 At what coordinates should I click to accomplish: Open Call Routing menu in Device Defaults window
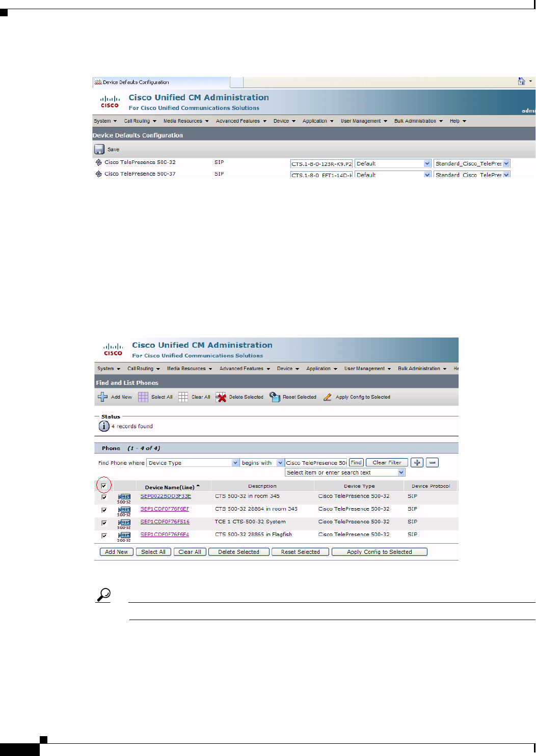tap(140, 121)
